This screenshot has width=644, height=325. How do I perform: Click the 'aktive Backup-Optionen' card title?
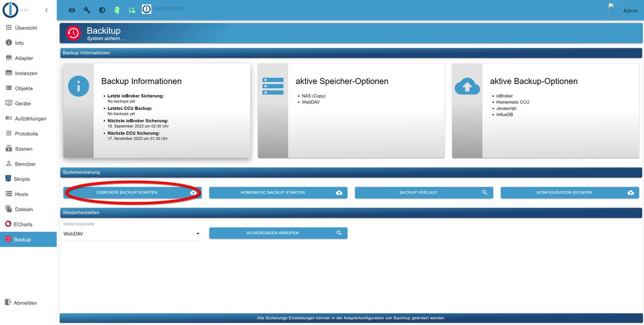pos(534,82)
